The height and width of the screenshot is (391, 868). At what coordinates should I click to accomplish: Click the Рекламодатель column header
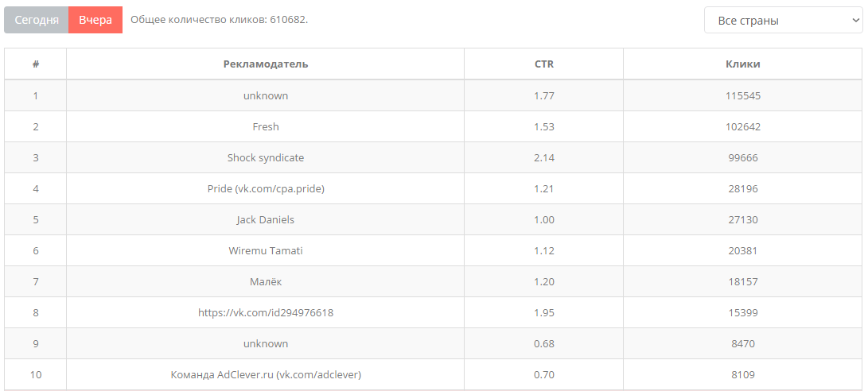point(266,64)
